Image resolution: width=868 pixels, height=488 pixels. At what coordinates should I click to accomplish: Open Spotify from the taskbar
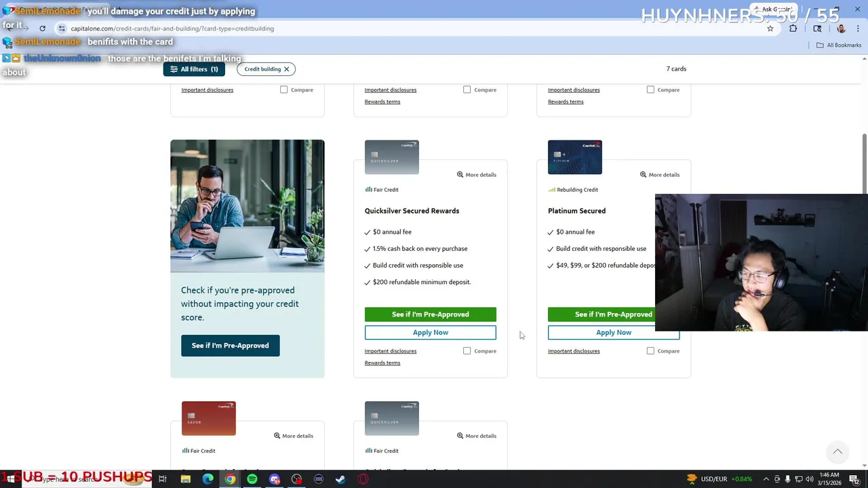[x=252, y=479]
